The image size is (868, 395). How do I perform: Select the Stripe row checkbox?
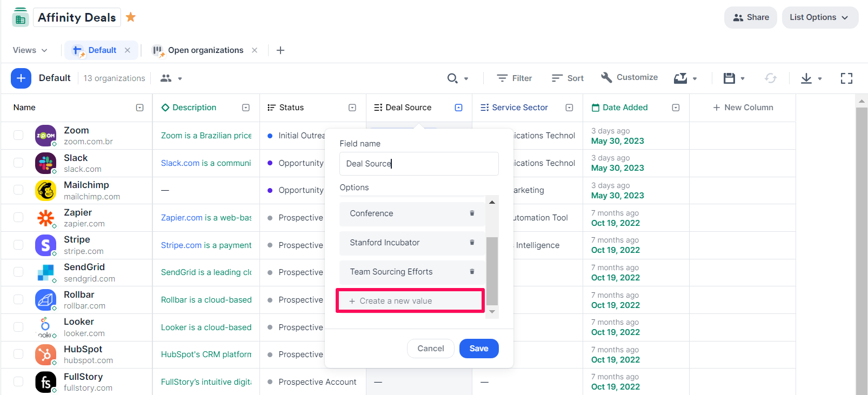(x=18, y=245)
